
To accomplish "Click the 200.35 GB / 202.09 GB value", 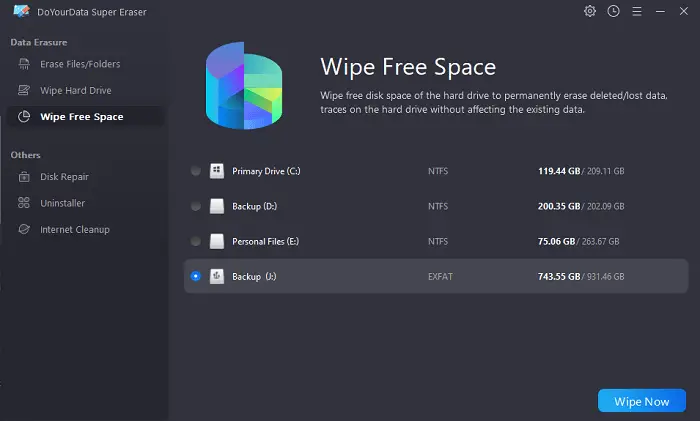I will pyautogui.click(x=581, y=206).
